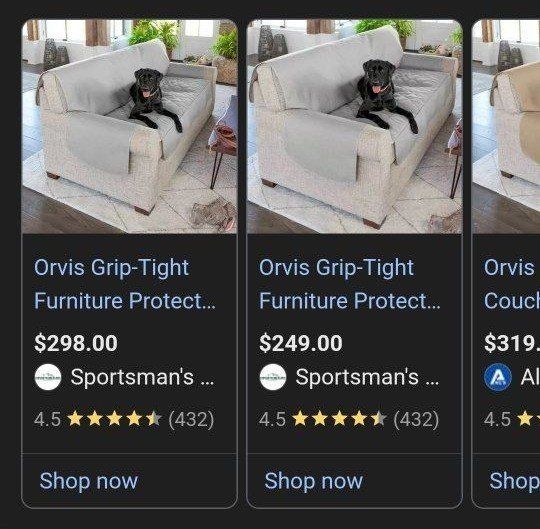This screenshot has height=529, width=540.
Task: Open the $249.00 sofa cover product image
Action: tap(354, 126)
